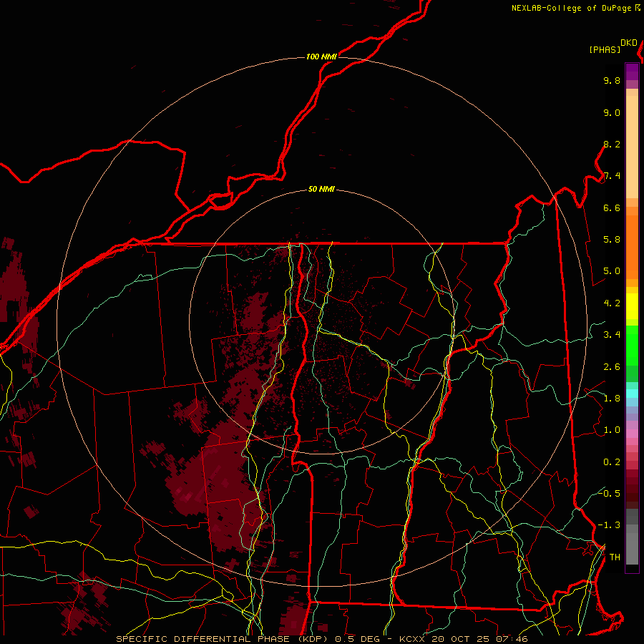
Task: Click the -1.3 legend value
Action: click(610, 525)
